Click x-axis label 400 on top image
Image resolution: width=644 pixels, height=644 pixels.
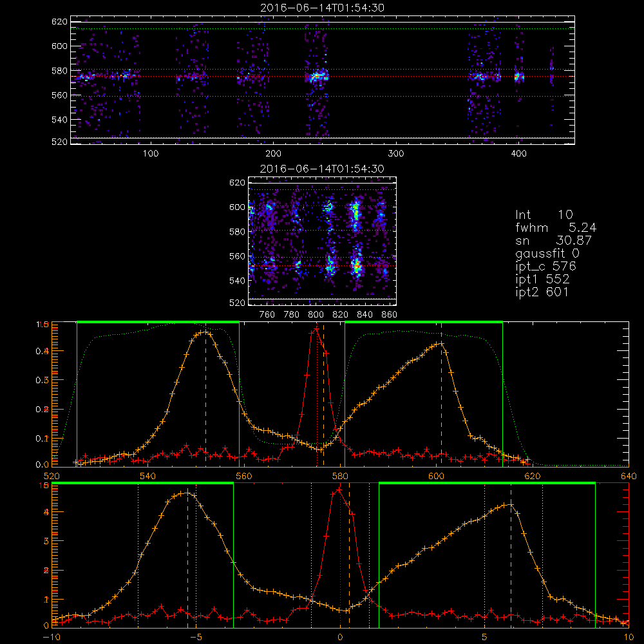click(x=518, y=154)
